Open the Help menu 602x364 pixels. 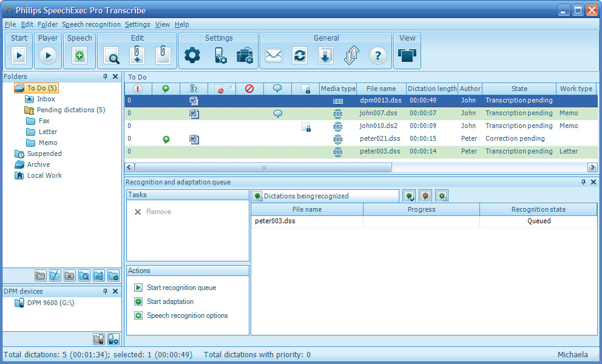[181, 24]
